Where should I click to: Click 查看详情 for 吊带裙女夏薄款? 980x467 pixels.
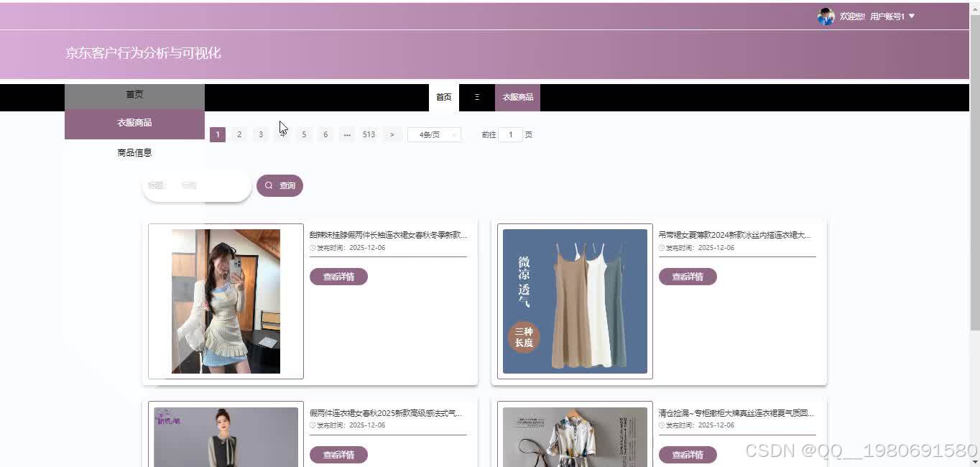point(688,277)
